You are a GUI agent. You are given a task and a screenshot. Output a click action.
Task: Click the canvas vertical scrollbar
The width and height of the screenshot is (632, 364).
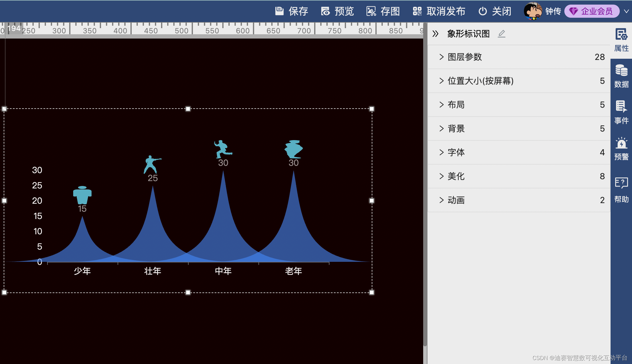(425, 184)
